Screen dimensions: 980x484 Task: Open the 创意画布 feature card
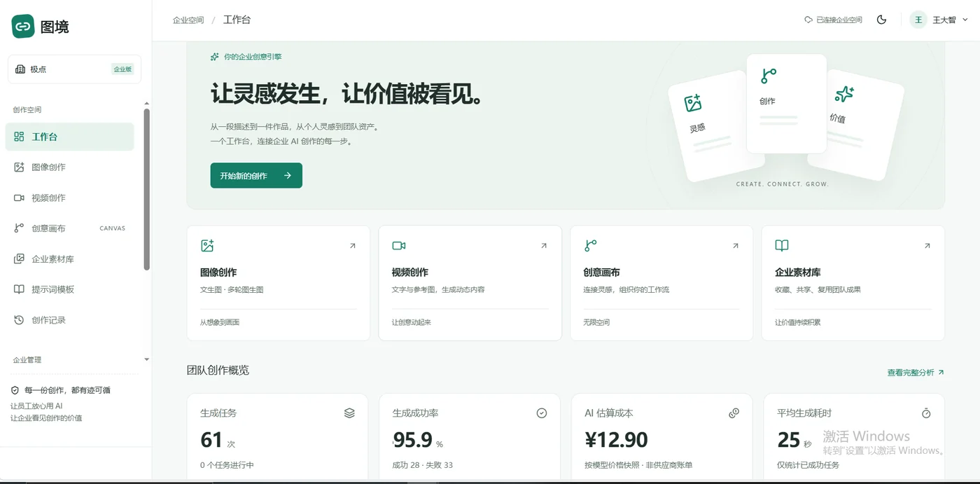pos(661,283)
